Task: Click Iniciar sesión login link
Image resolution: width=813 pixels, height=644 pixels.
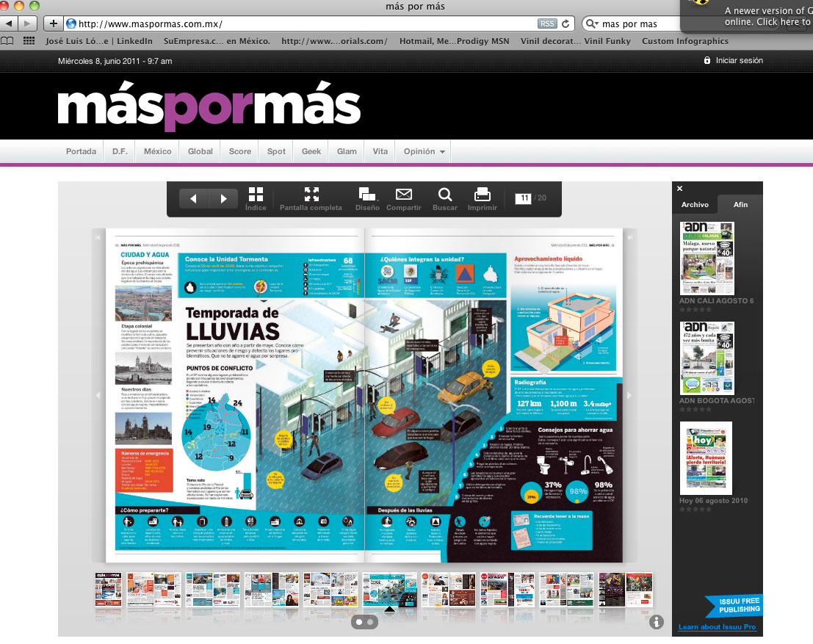Action: tap(740, 61)
